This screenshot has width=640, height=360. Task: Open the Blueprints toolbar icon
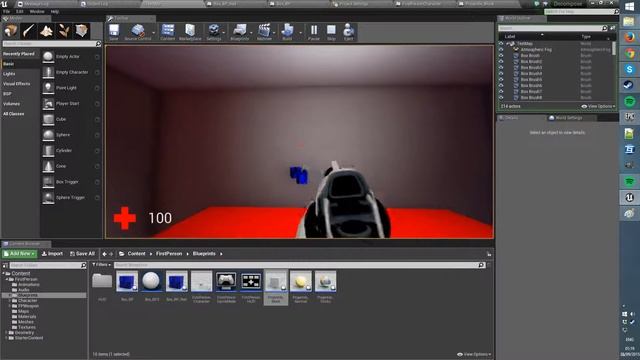[x=240, y=32]
